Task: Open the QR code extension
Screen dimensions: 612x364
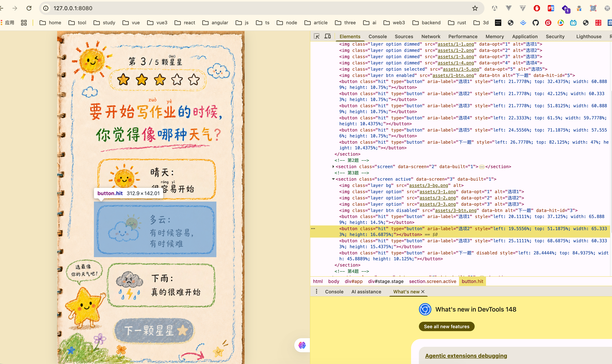Action: click(593, 8)
